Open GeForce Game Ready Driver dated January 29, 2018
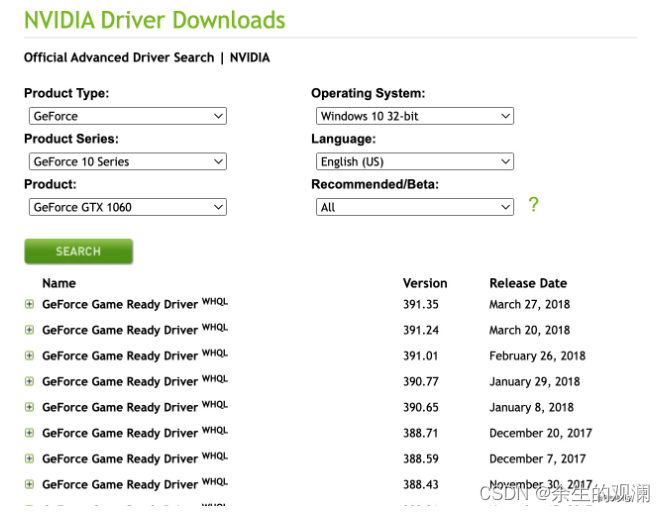Image resolution: width=665 pixels, height=512 pixels. 135,381
